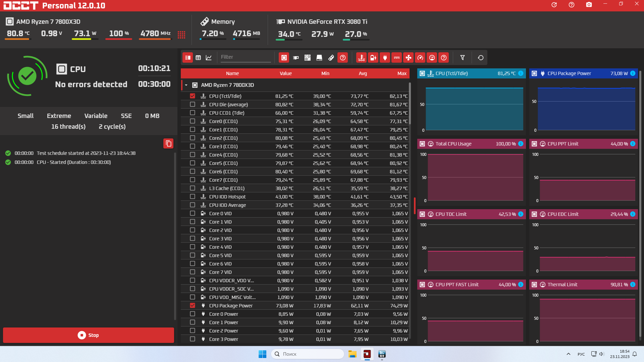Image resolution: width=644 pixels, height=362 pixels.
Task: Switch to the table-only sensor view
Action: point(198,58)
